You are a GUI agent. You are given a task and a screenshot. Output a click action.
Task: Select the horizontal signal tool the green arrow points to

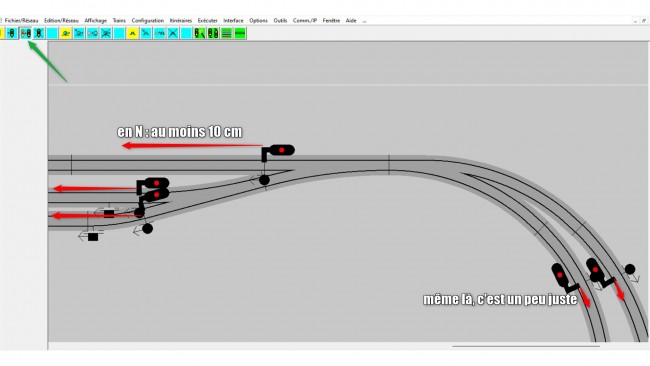click(26, 33)
